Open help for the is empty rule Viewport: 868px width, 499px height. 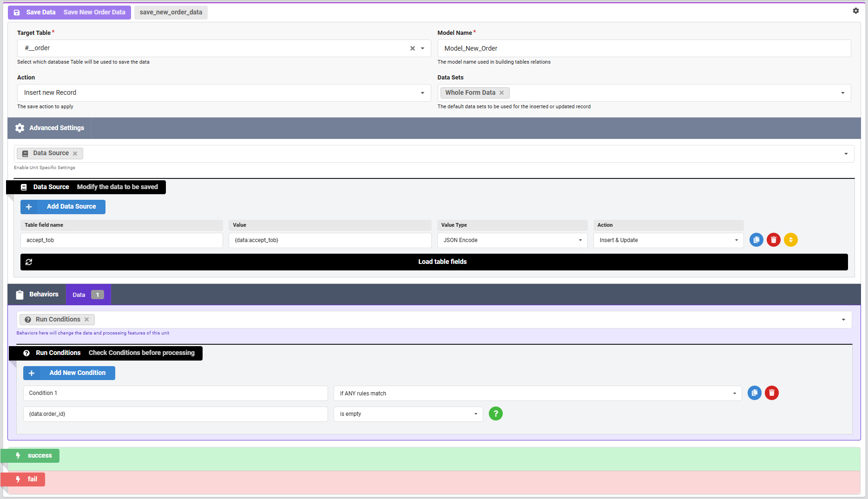tap(495, 414)
